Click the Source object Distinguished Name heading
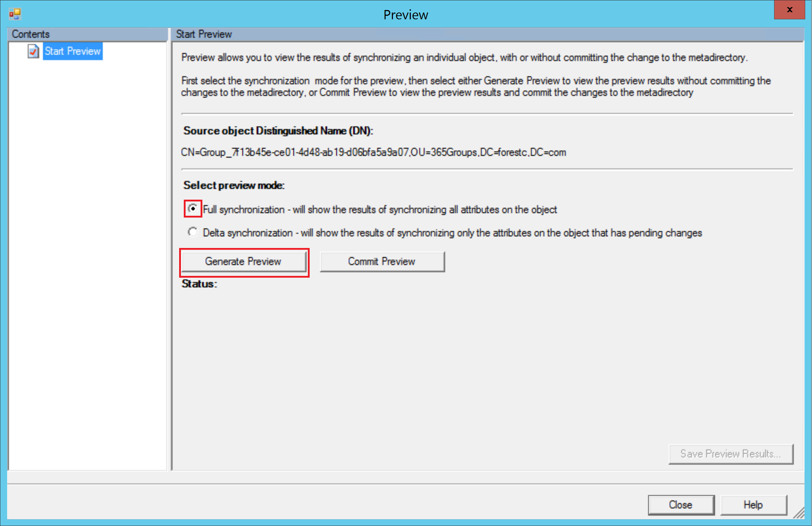This screenshot has width=812, height=526. (278, 131)
